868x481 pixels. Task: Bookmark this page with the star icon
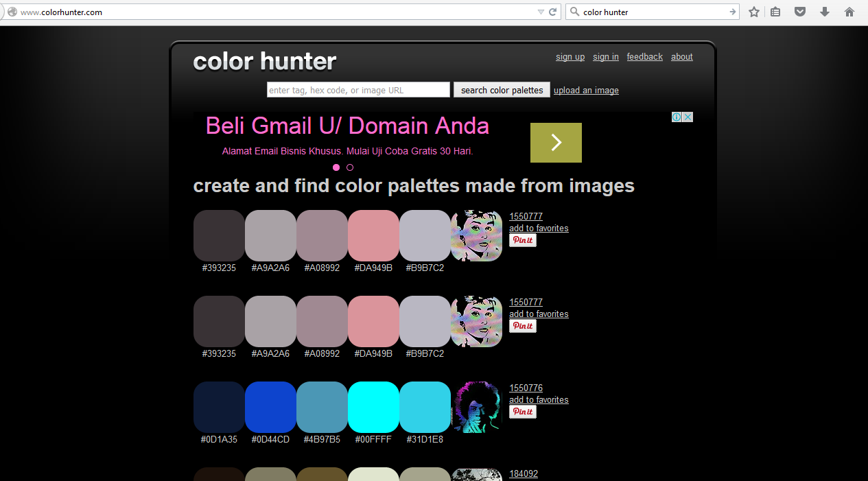(x=754, y=12)
